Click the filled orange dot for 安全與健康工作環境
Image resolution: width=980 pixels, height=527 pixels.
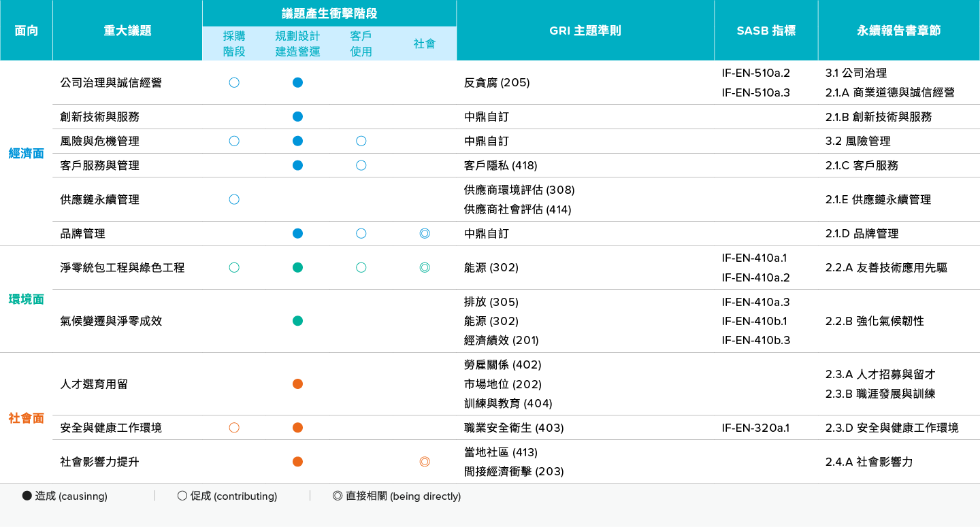click(x=297, y=428)
